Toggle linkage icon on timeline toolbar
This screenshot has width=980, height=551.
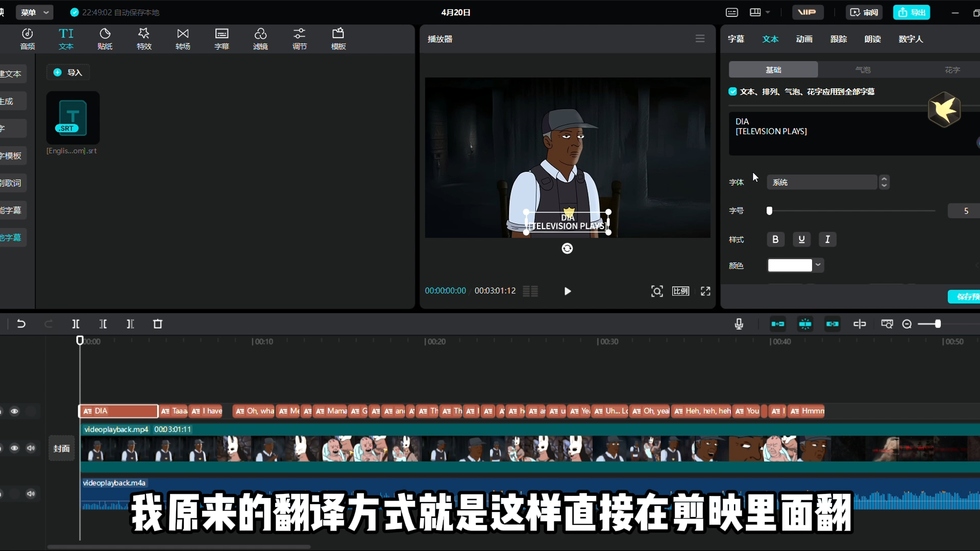832,324
